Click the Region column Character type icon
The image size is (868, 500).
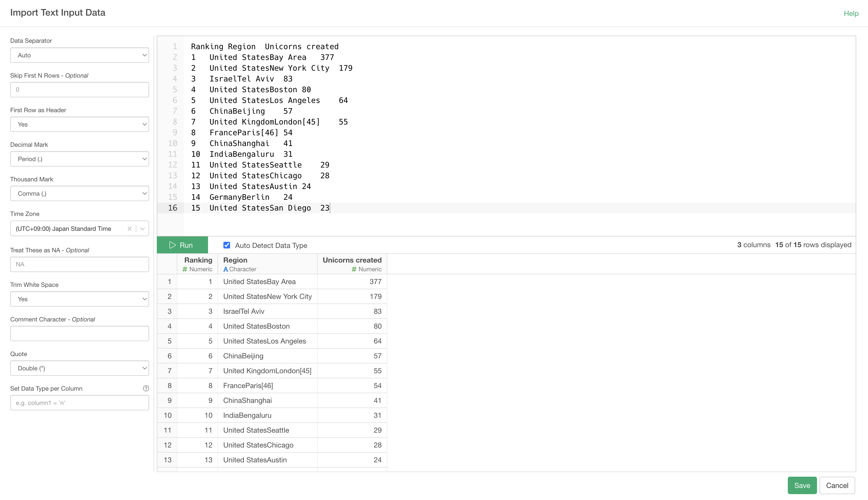[226, 269]
